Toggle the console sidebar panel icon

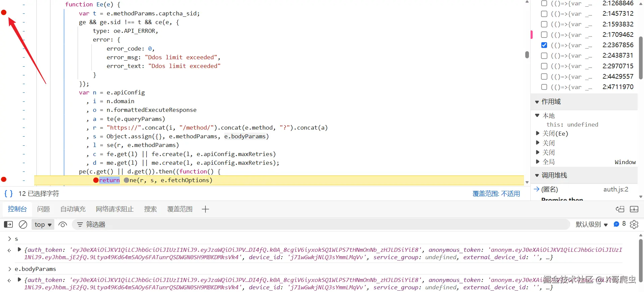8,224
